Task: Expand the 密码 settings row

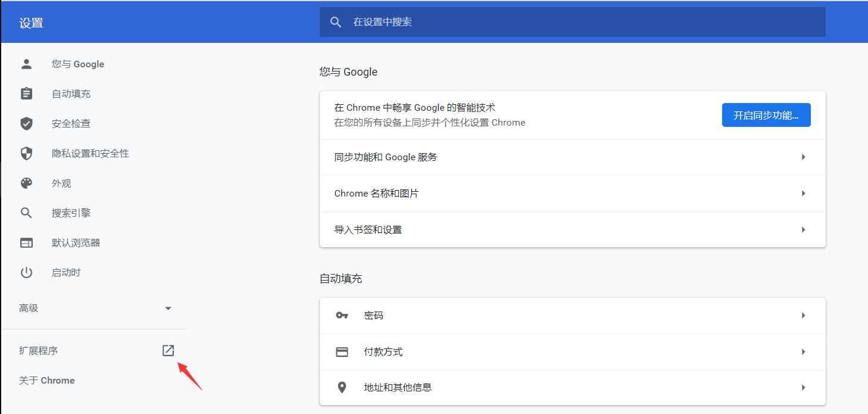Action: point(803,315)
